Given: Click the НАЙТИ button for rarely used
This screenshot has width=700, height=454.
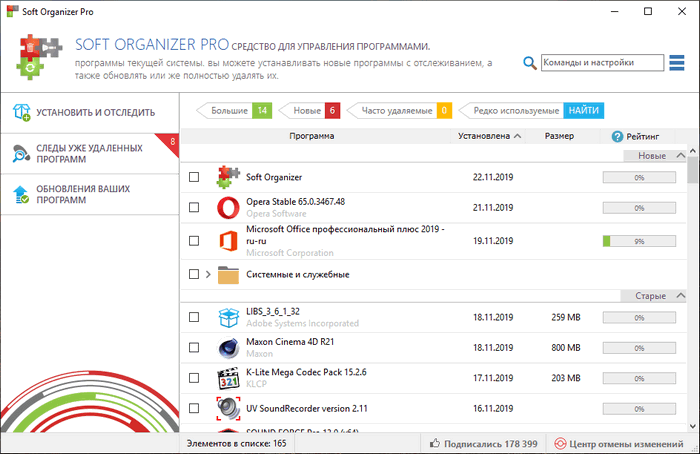Looking at the screenshot, I should [x=583, y=111].
